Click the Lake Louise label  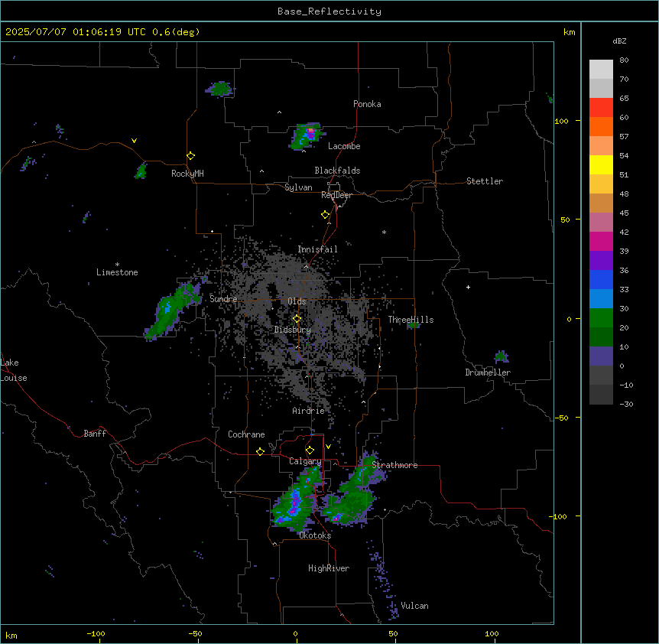click(x=14, y=370)
